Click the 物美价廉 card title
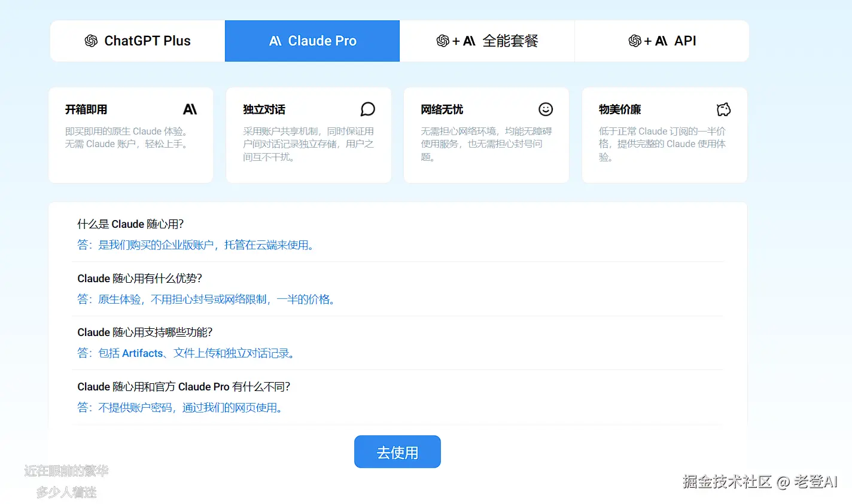 click(620, 109)
